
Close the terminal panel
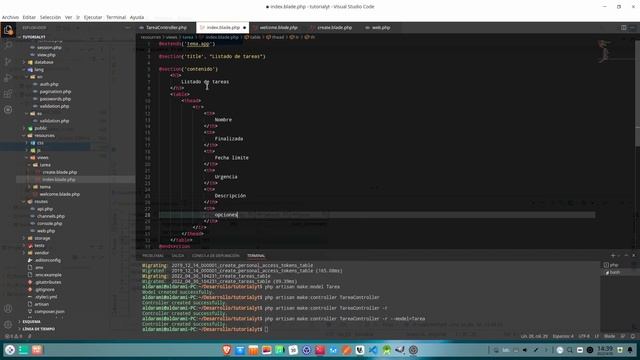coord(633,256)
